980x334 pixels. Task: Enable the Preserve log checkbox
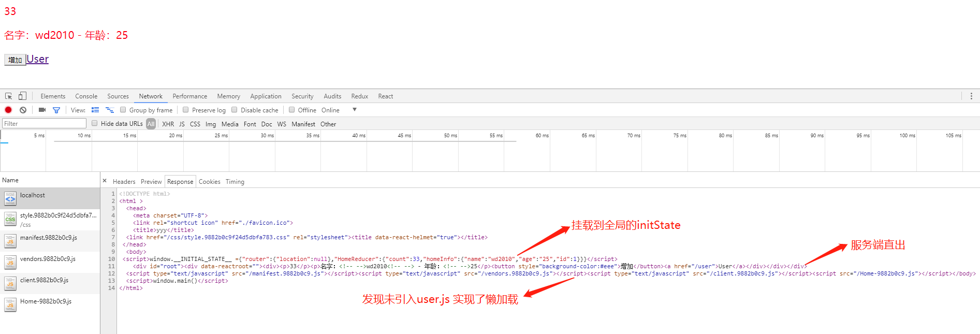(186, 110)
